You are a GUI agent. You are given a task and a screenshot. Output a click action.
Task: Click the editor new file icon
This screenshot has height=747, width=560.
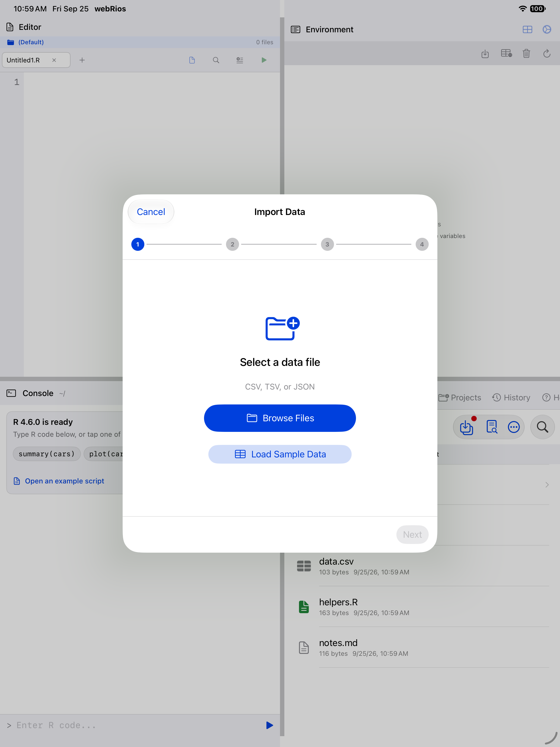(x=192, y=60)
